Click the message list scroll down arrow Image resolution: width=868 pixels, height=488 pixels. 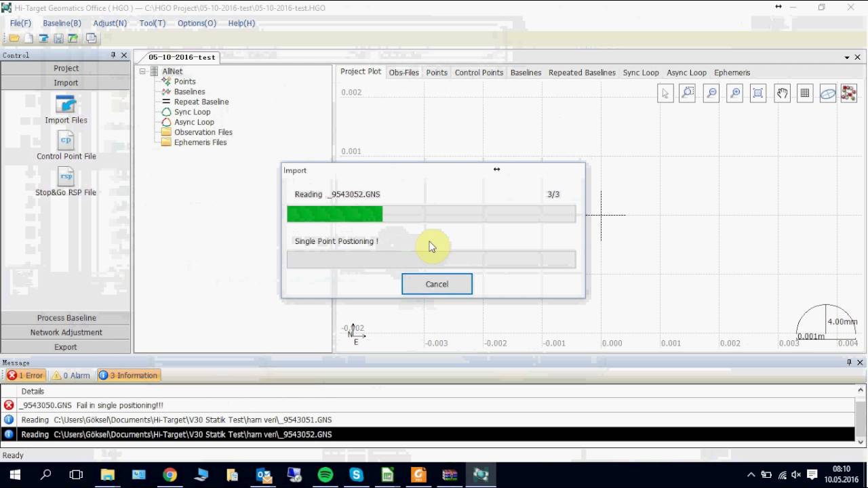coord(861,441)
